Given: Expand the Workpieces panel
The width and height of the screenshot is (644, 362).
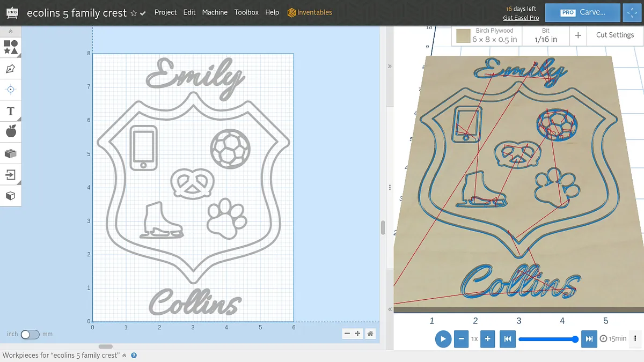Looking at the screenshot, I should [125, 355].
